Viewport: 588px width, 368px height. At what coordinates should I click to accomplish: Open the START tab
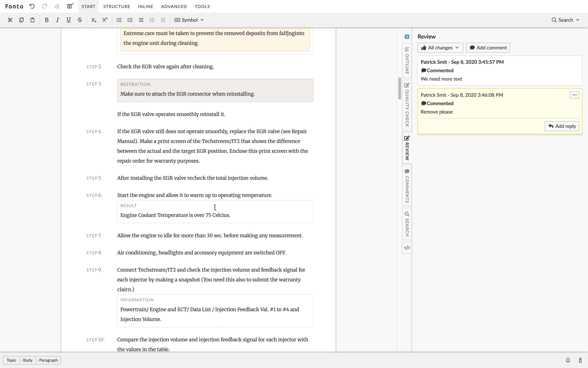[x=88, y=6]
